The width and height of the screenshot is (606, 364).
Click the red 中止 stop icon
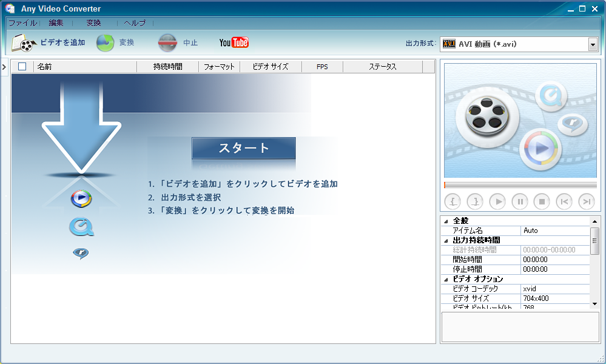click(167, 43)
